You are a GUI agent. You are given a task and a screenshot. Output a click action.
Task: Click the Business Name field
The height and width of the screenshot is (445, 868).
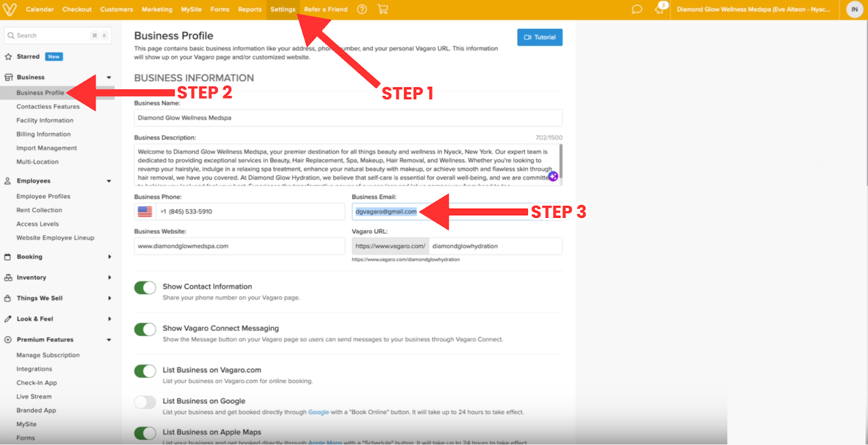point(348,118)
